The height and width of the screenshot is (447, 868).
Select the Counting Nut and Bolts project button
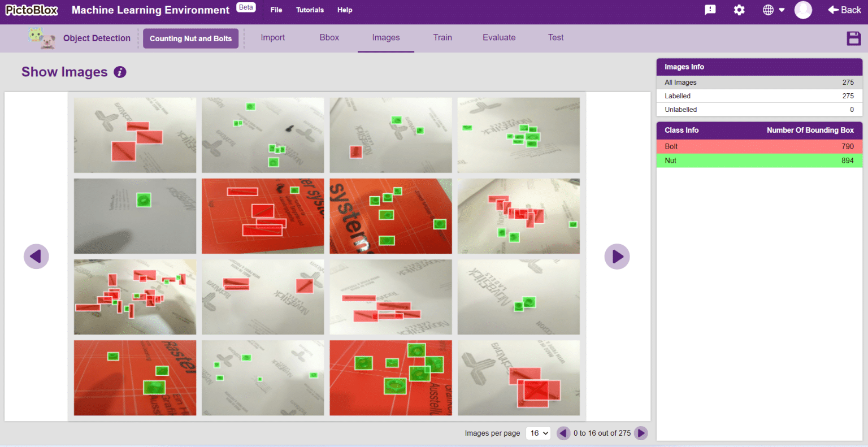coord(190,38)
